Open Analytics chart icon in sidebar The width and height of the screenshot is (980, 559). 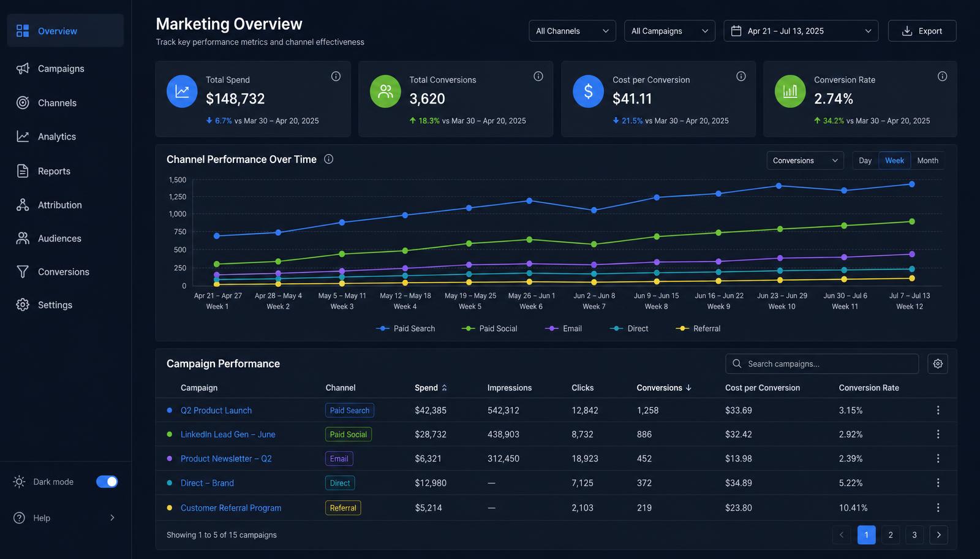(23, 137)
